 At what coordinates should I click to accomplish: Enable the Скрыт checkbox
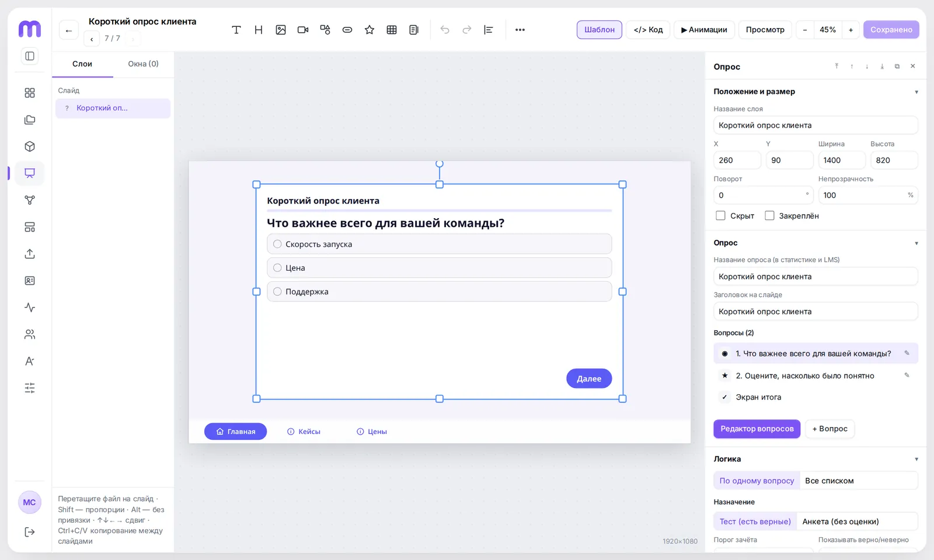[x=721, y=216]
